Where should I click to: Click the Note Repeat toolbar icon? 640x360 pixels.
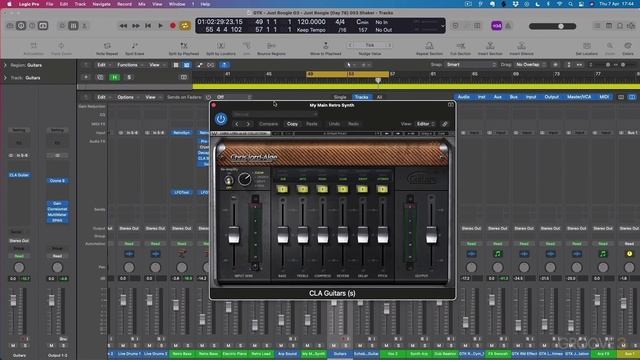click(107, 48)
